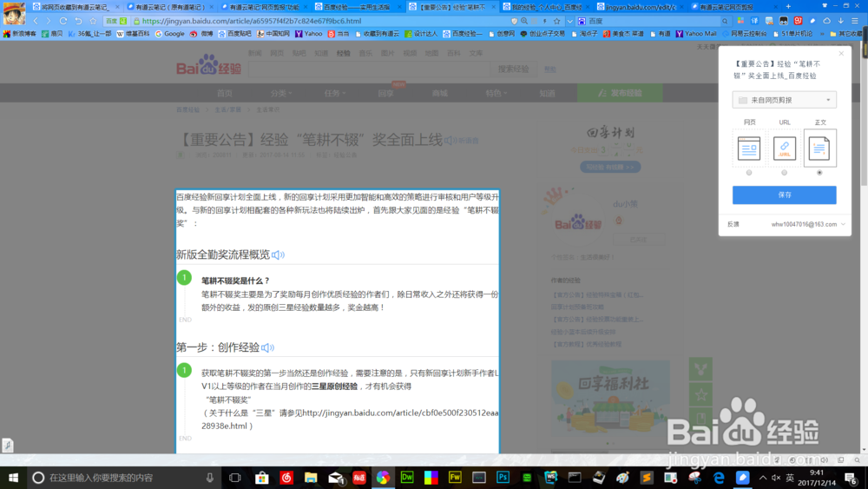Open a new browser tab with plus
Screen dimensions: 868x489
(x=788, y=7)
